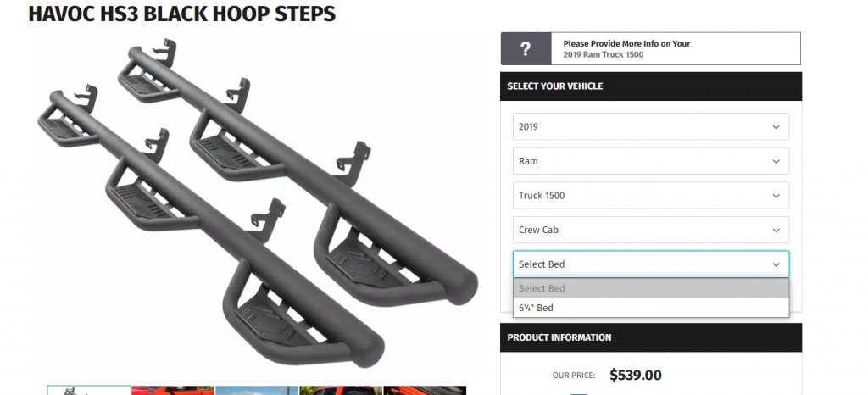Expand the Crew Cab dropdown
Viewport: 868px width, 395px height.
pos(650,230)
